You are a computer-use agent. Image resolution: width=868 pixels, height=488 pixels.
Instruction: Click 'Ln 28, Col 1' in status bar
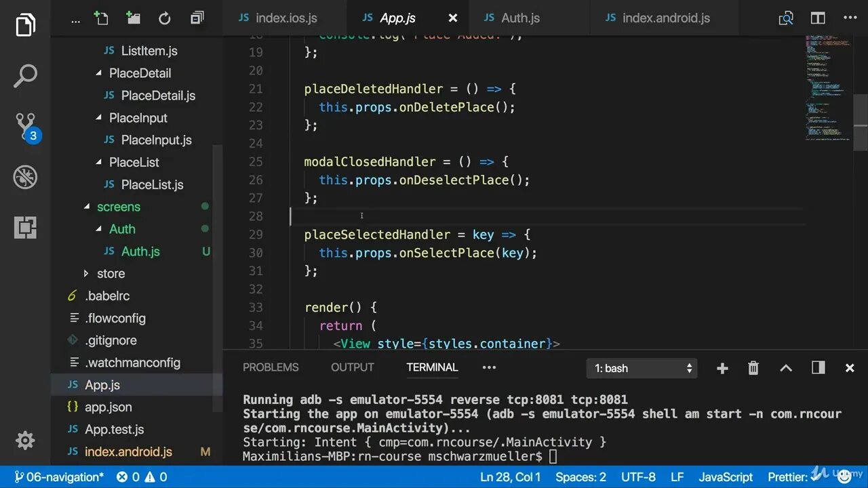511,477
